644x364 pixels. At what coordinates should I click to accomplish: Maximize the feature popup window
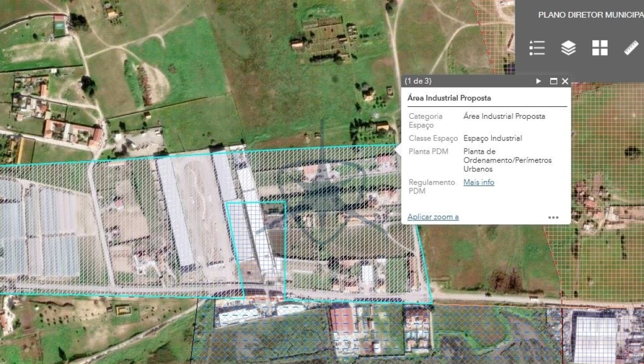tap(553, 81)
